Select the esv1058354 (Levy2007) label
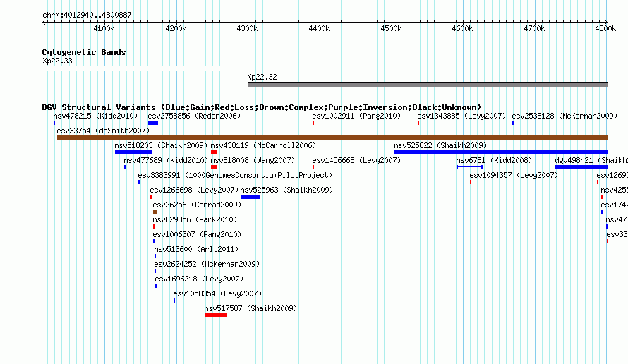This screenshot has height=364, width=628. tap(217, 293)
